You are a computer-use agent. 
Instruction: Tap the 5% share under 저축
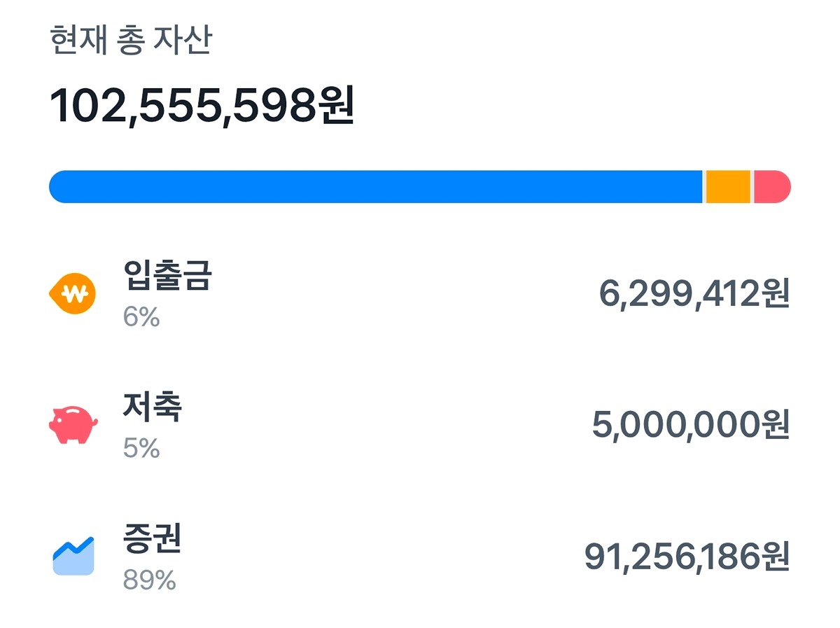click(x=141, y=449)
